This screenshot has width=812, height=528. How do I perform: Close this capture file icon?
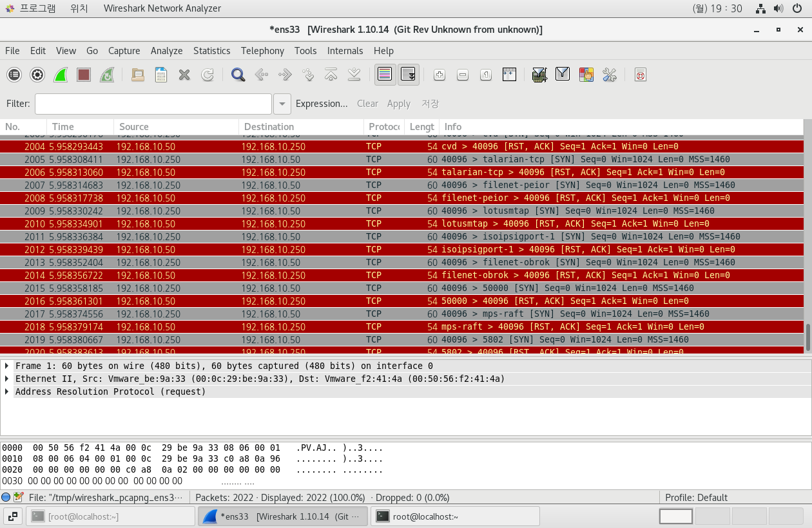[184, 75]
